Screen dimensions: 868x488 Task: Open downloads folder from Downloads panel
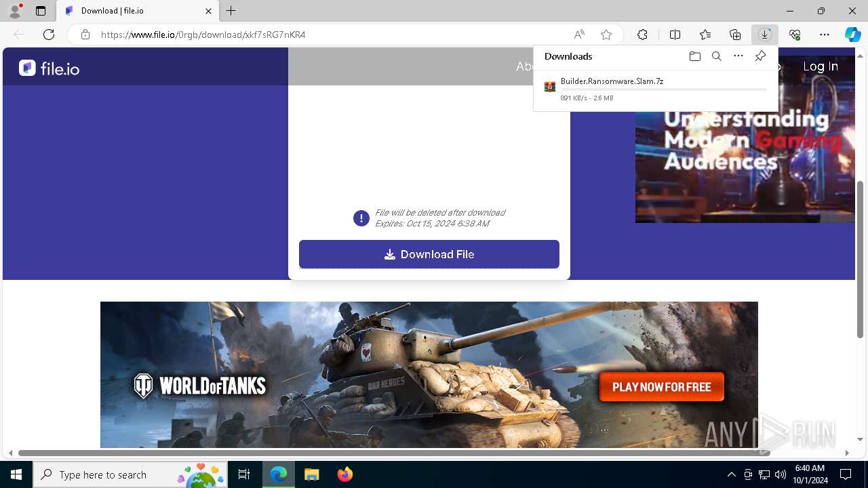click(694, 56)
